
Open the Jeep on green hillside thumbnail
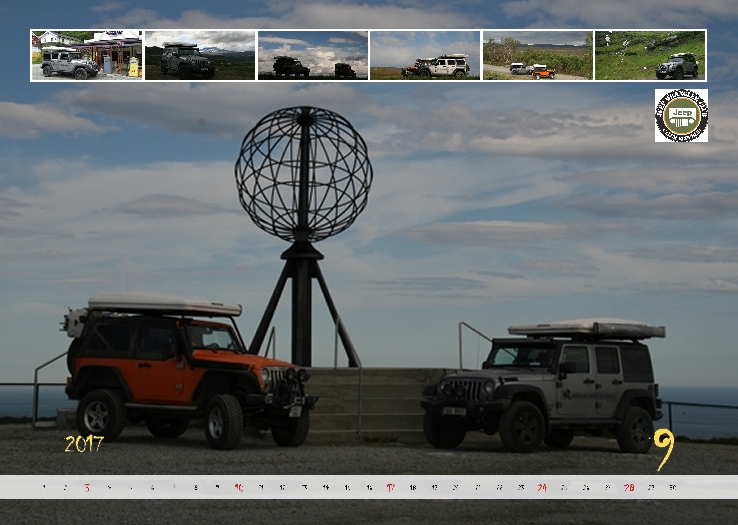tap(650, 55)
